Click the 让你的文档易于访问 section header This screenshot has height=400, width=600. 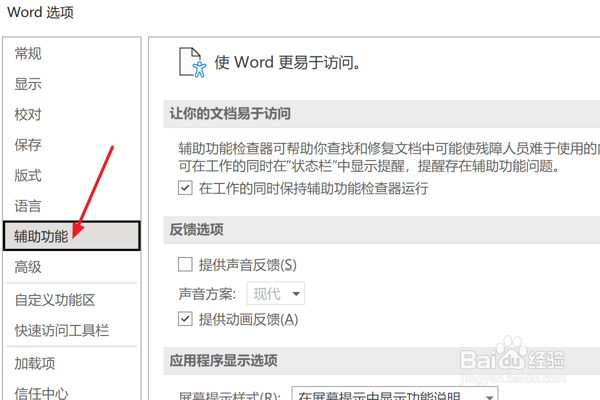click(x=230, y=114)
